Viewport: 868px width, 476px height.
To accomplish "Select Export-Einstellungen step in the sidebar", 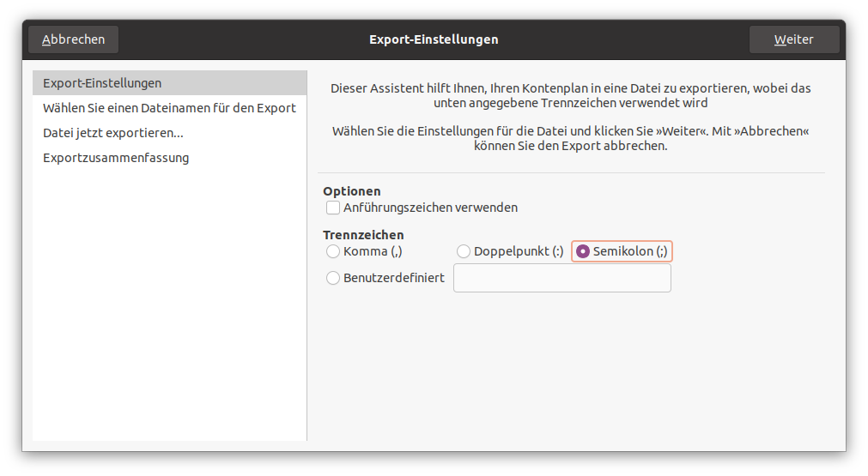I will [x=102, y=83].
